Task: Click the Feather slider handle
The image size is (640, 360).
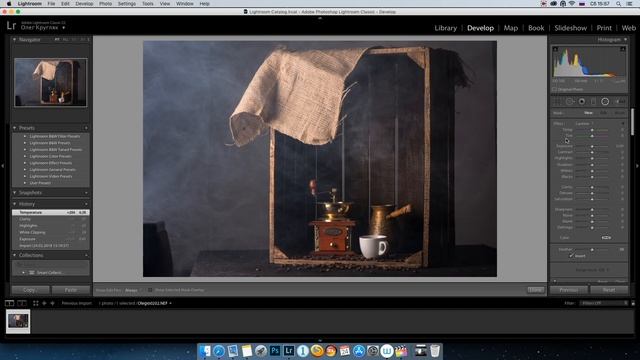Action: (x=592, y=249)
